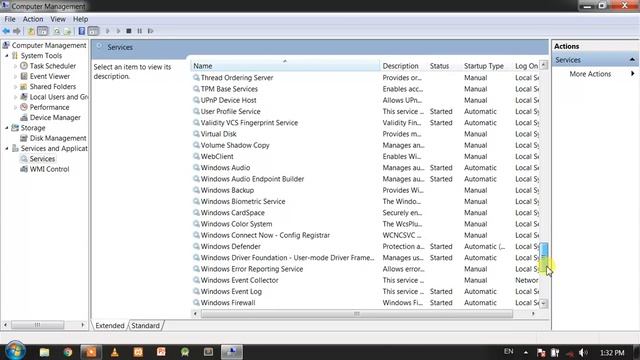Screen dimensions: 640x360
Task: Open the More Actions submenu arrow
Action: pyautogui.click(x=632, y=74)
